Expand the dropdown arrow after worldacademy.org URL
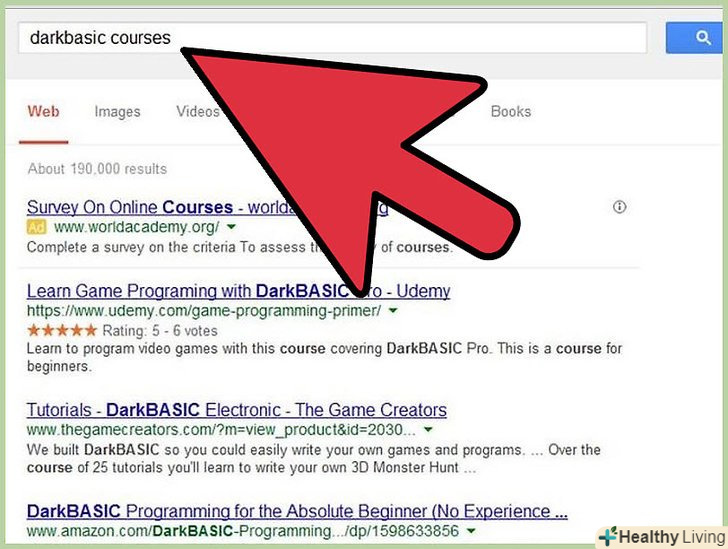The image size is (728, 549). (231, 227)
